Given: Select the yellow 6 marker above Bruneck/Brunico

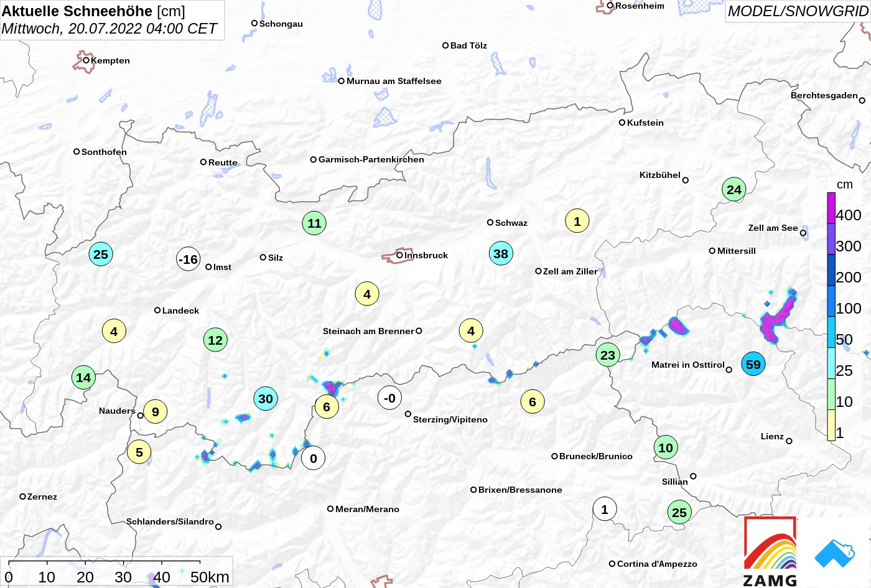Looking at the screenshot, I should coord(533,401).
